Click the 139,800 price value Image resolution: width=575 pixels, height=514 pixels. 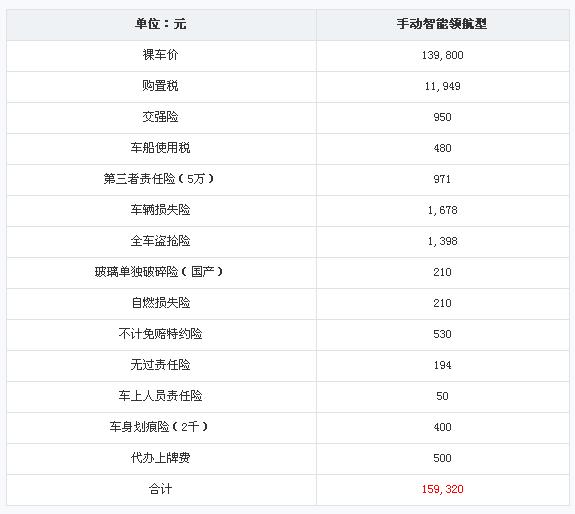click(442, 55)
